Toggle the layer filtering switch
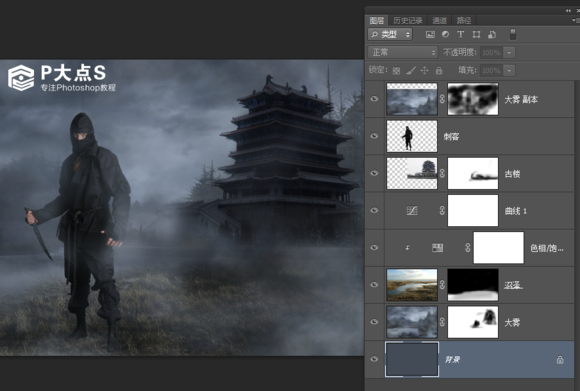This screenshot has width=580, height=391. (513, 34)
